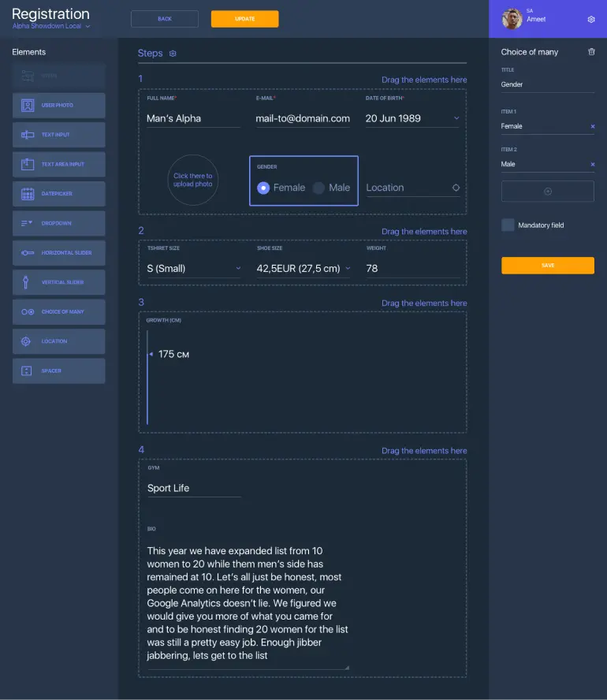Delete Choice of many via trash icon

[591, 52]
